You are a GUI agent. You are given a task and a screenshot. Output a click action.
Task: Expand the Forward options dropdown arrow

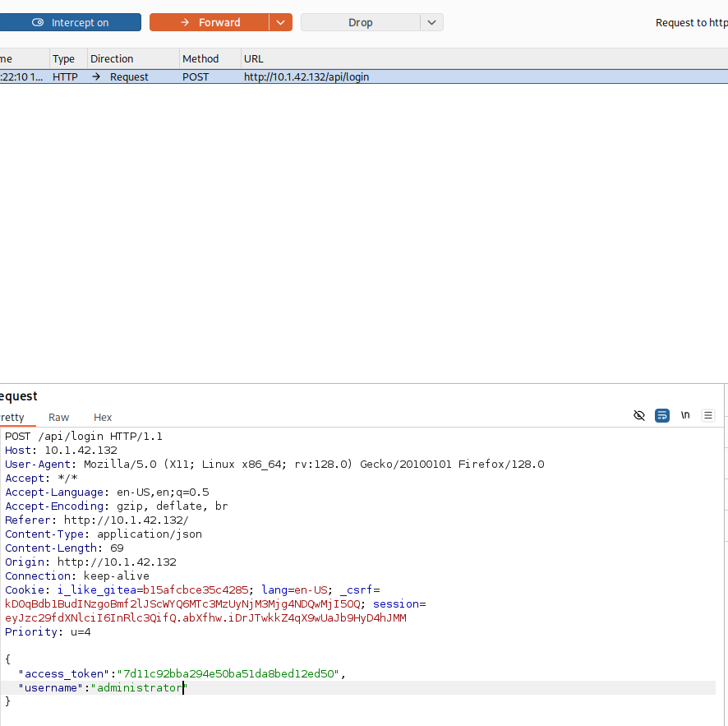pyautogui.click(x=281, y=22)
